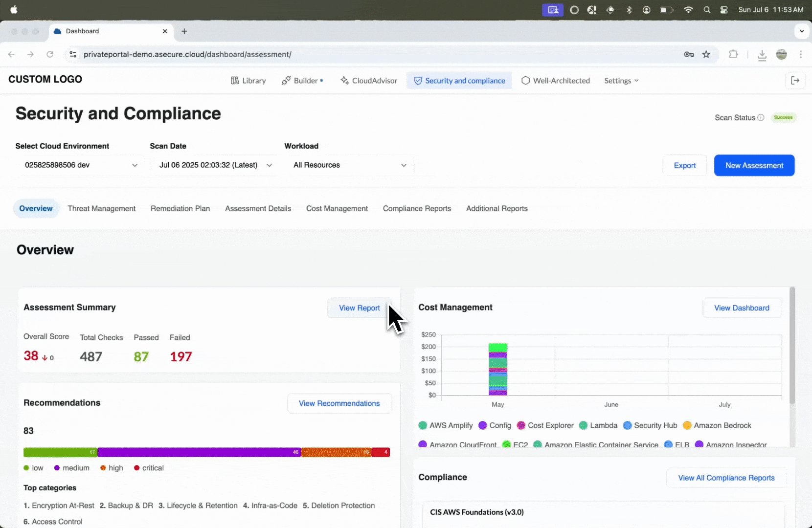Open the browser extensions icon
Image resolution: width=812 pixels, height=528 pixels.
733,54
